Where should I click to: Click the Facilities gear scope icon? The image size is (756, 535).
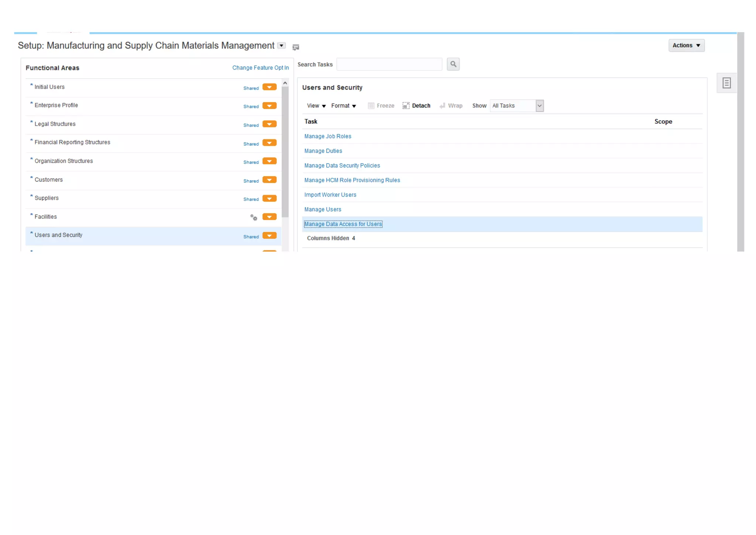[x=254, y=217]
